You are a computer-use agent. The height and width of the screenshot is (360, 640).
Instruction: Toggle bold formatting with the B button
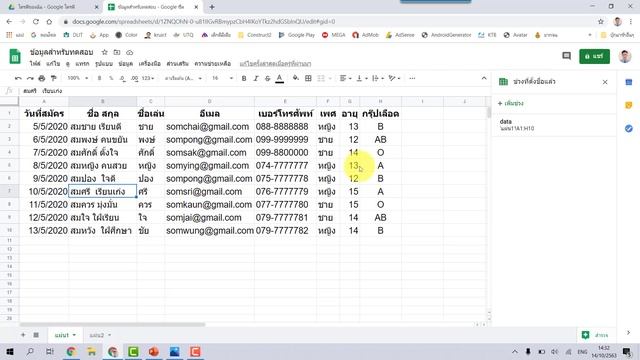(244, 78)
